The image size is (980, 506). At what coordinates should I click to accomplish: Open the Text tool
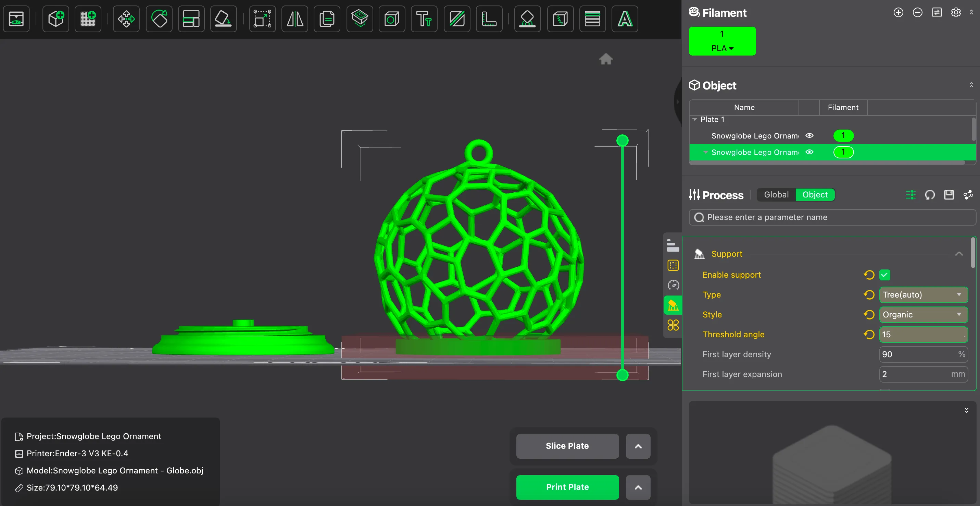(x=424, y=19)
